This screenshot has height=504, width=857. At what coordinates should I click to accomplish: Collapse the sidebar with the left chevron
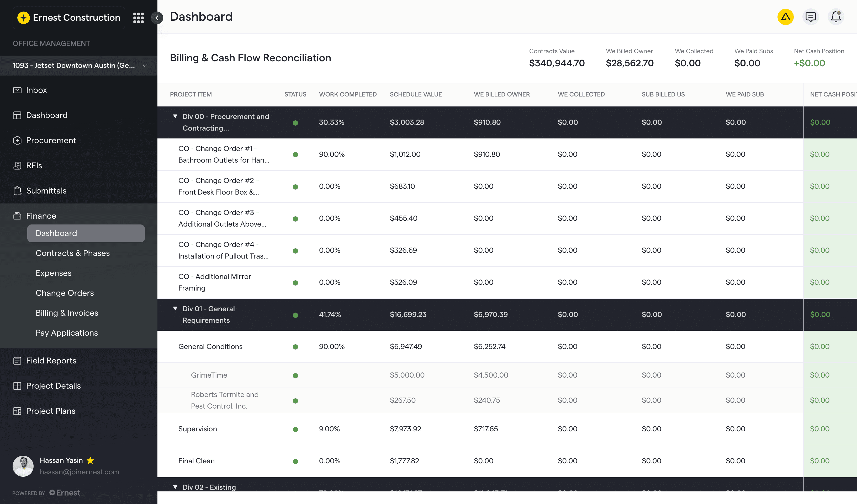pyautogui.click(x=157, y=18)
